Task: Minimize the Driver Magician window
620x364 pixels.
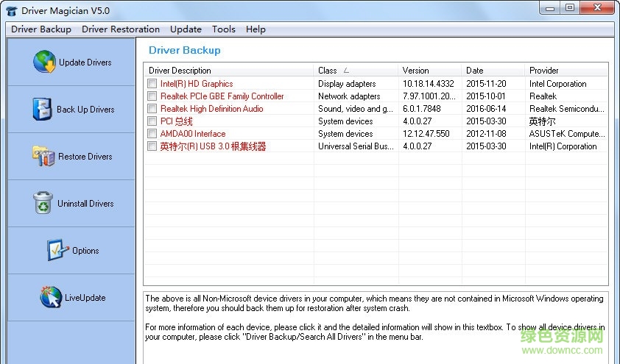Action: point(549,7)
